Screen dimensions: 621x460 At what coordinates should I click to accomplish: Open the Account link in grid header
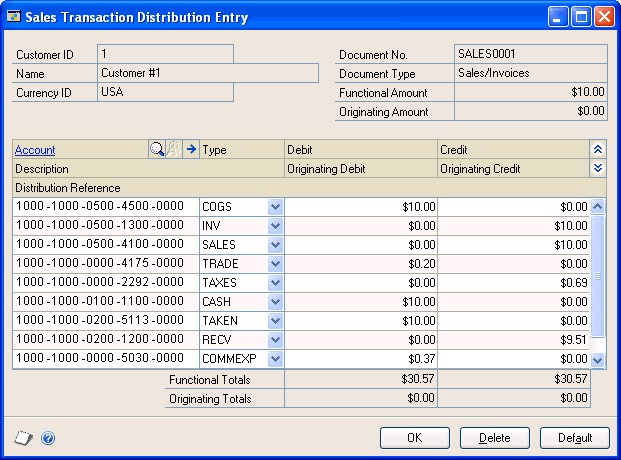[35, 150]
